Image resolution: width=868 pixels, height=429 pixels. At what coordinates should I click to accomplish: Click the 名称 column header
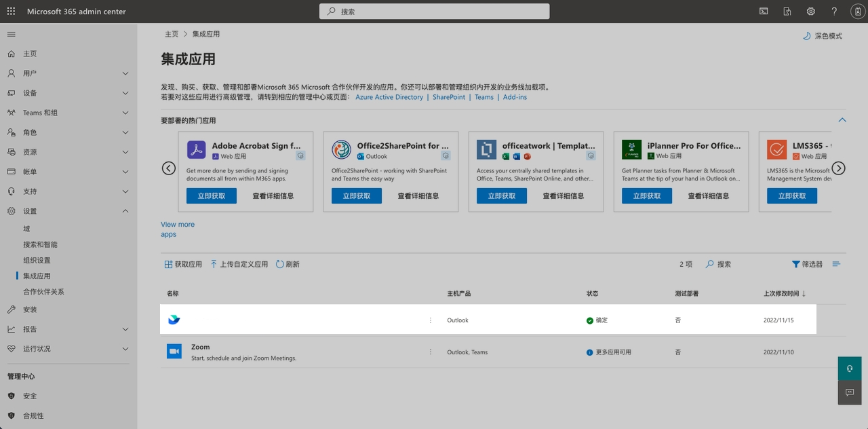click(173, 294)
